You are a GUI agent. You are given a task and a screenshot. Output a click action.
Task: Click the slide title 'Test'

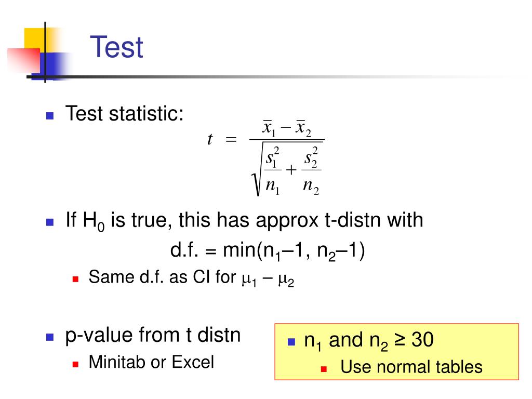coord(116,47)
